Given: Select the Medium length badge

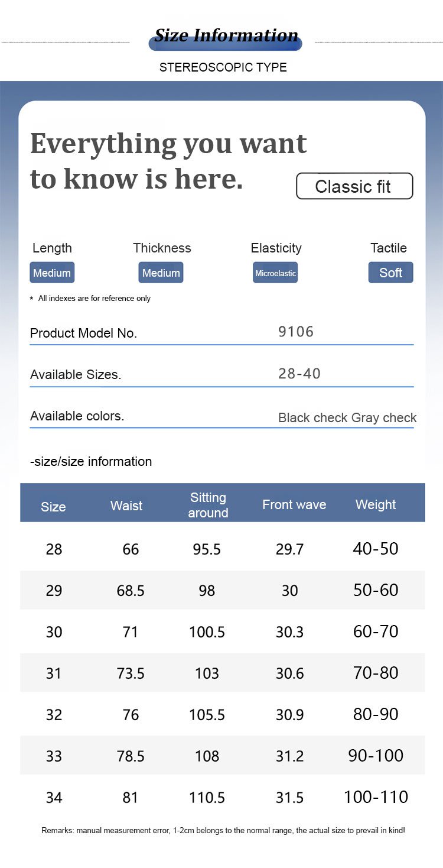Looking at the screenshot, I should (x=52, y=273).
